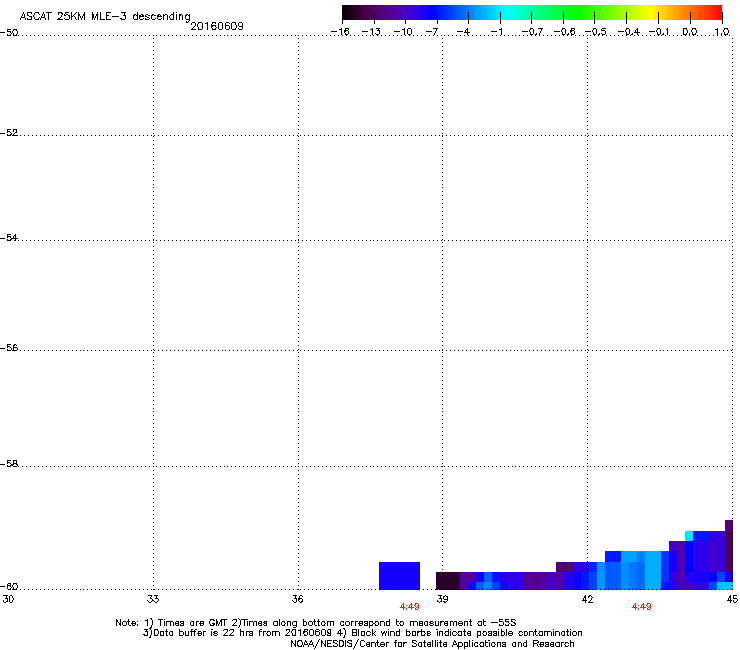Image resolution: width=740 pixels, height=650 pixels.
Task: Click the -10 color scale label
Action: click(x=403, y=32)
